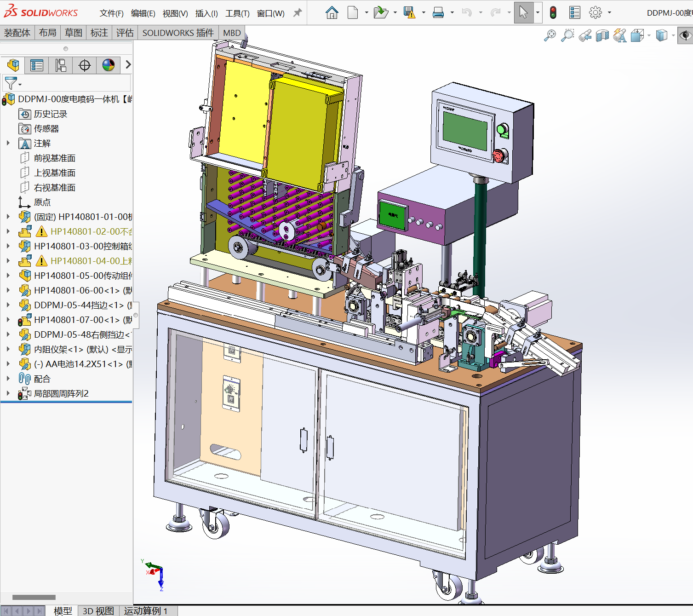
Task: Switch to FeatureManager design tree tab
Action: 13,65
